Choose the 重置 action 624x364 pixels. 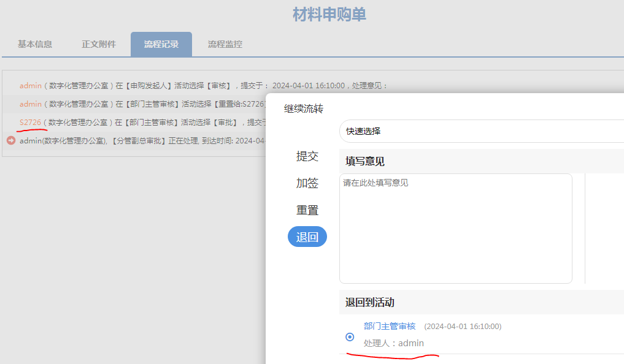click(x=307, y=210)
